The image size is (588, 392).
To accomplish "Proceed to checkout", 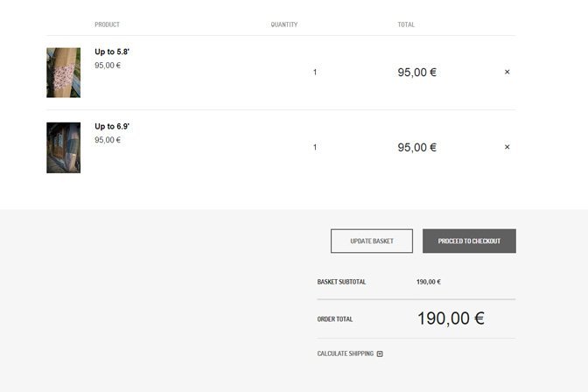I will pyautogui.click(x=469, y=241).
